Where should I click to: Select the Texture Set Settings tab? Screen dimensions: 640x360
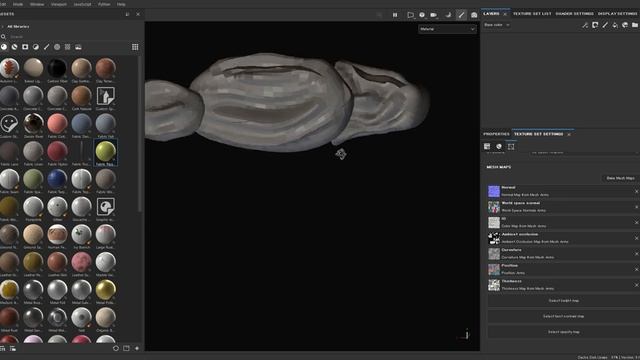tap(538, 134)
